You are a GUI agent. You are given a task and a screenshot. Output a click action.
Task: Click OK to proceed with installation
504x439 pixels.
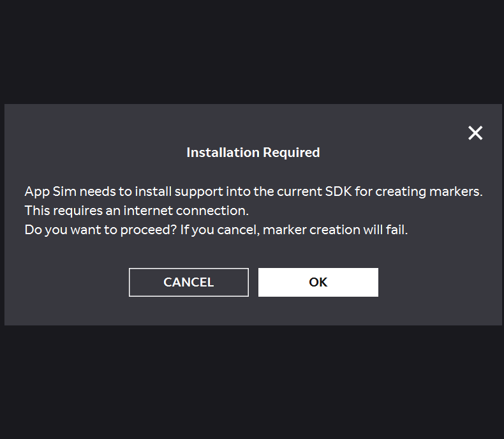[318, 282]
